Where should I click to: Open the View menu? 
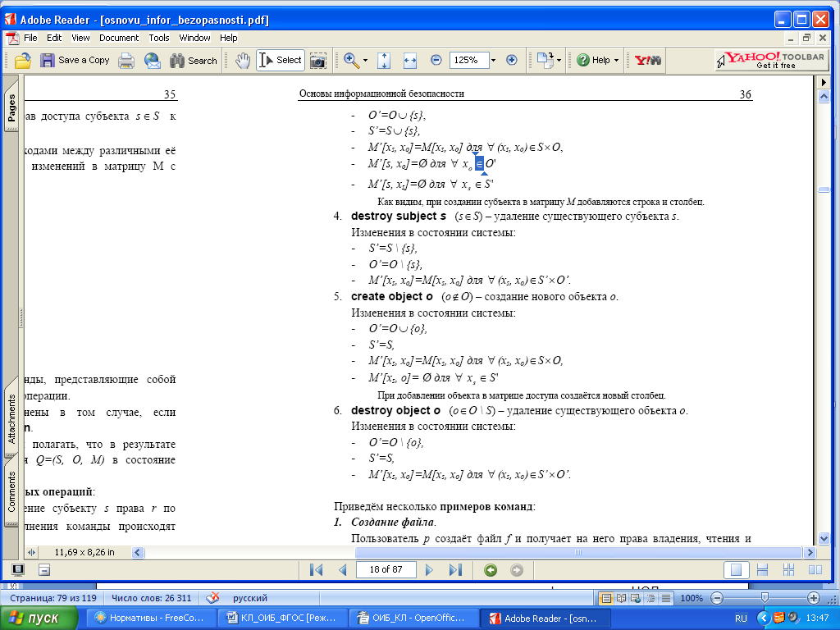point(80,38)
